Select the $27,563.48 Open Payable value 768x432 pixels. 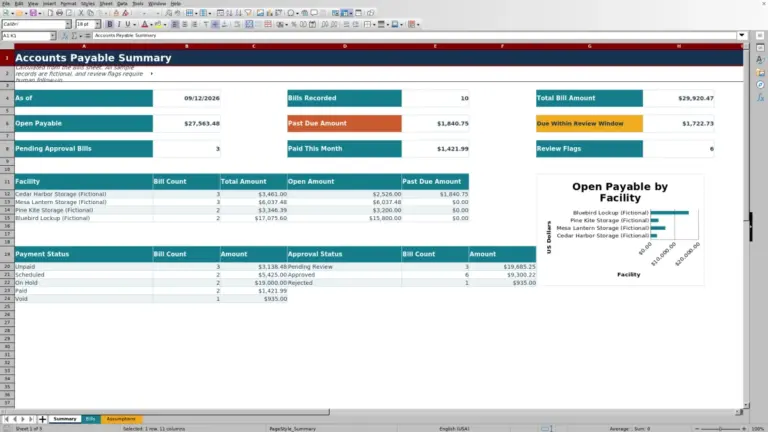click(x=187, y=123)
